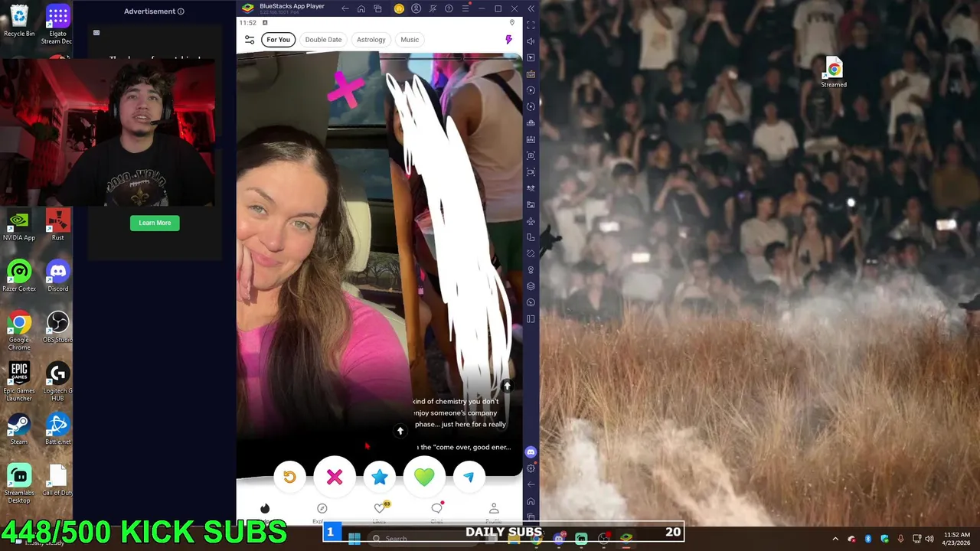Select the For You filter chip
980x551 pixels.
click(278, 40)
